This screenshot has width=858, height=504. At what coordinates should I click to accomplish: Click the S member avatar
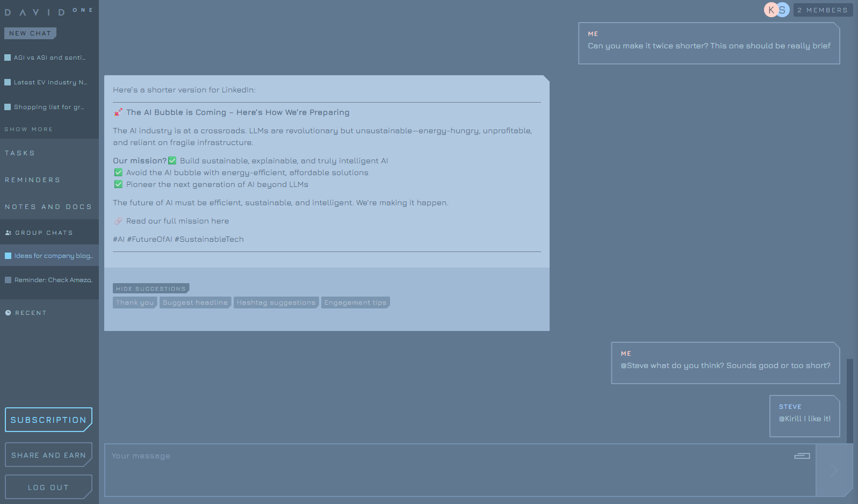click(783, 10)
